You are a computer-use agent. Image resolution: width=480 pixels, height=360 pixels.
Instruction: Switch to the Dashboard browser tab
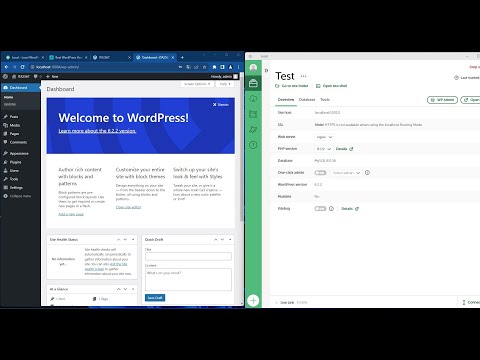pos(155,57)
